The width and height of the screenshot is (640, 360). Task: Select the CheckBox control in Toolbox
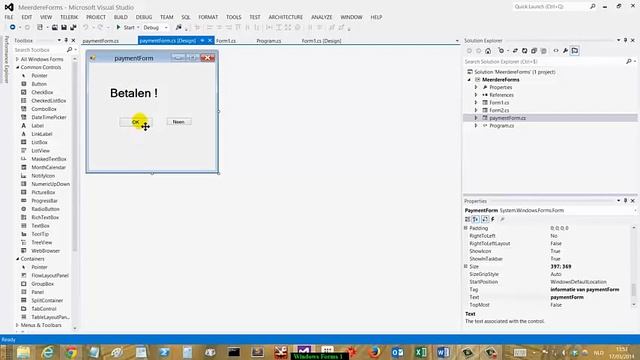click(x=42, y=92)
